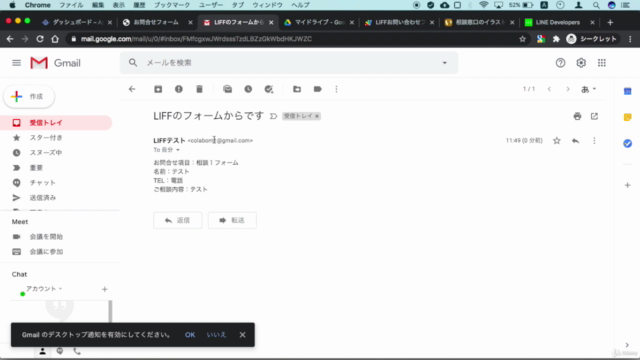Go back to inbox list arrow
The width and height of the screenshot is (640, 360).
pyautogui.click(x=132, y=89)
